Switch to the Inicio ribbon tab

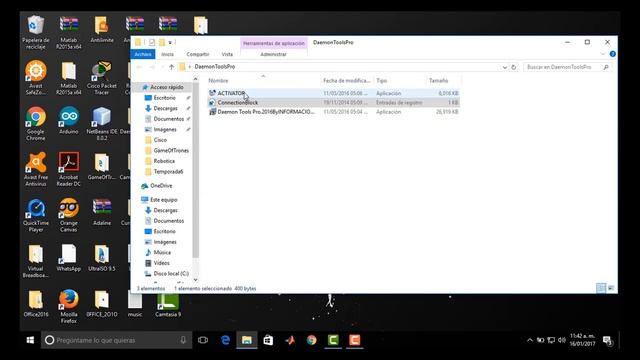167,54
